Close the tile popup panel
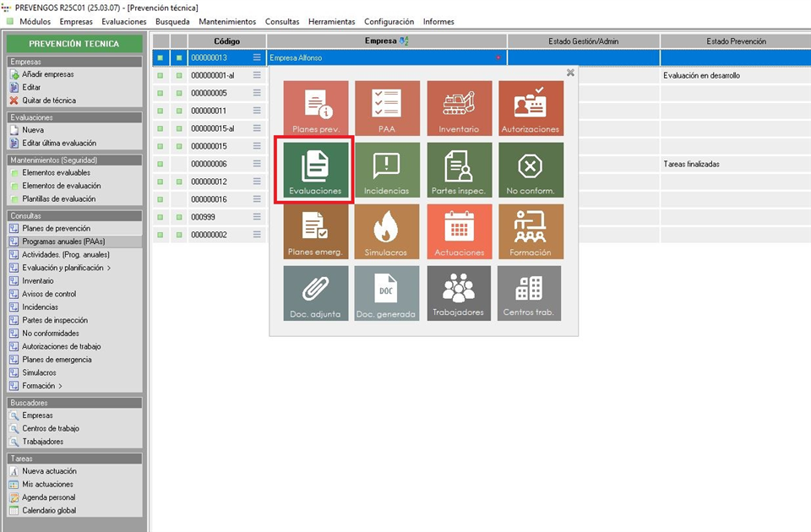811x532 pixels. click(x=570, y=73)
